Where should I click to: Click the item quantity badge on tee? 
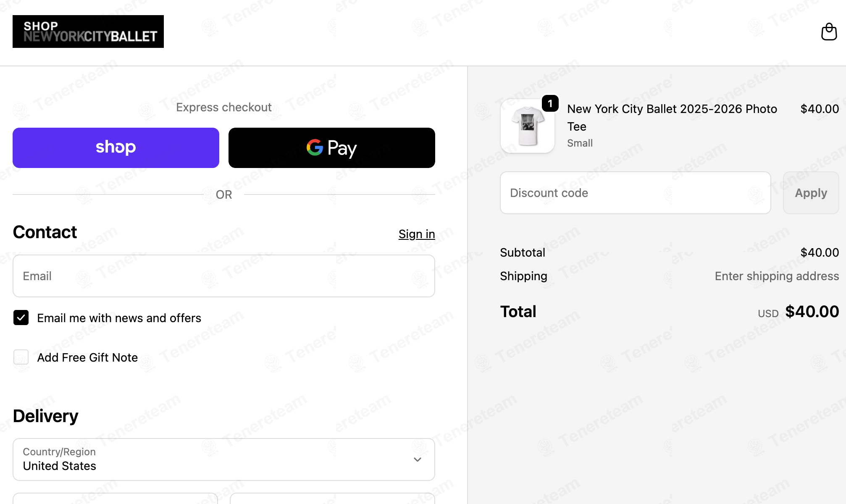(550, 103)
